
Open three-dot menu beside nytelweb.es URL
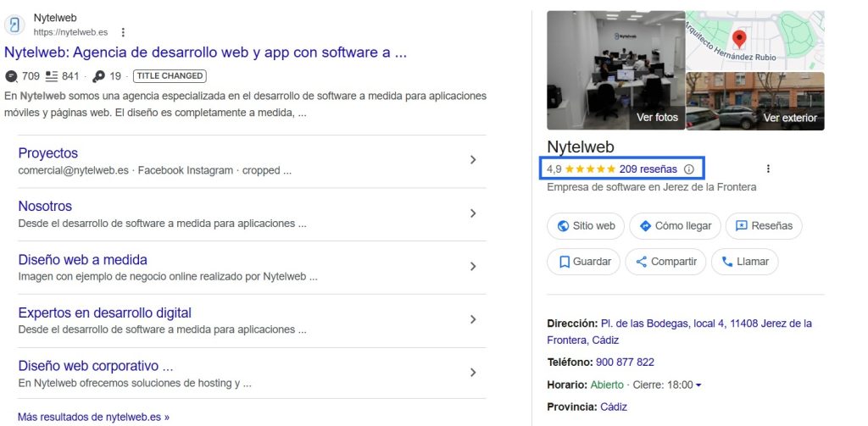click(x=123, y=32)
